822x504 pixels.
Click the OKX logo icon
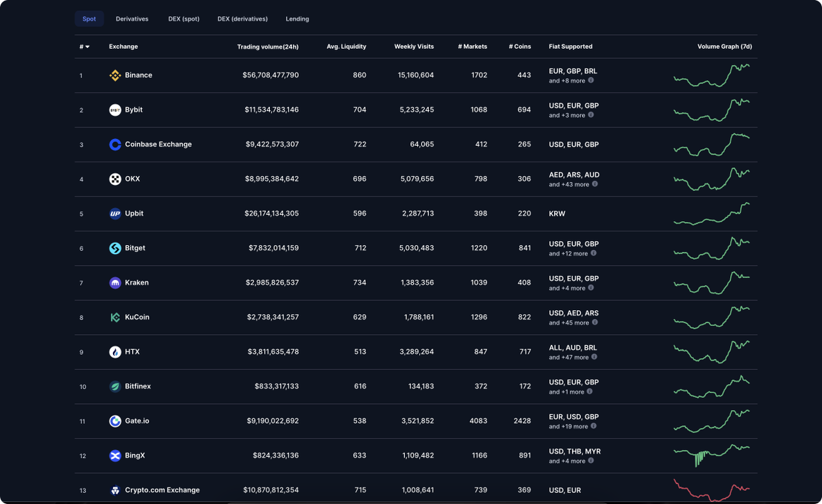pyautogui.click(x=115, y=179)
